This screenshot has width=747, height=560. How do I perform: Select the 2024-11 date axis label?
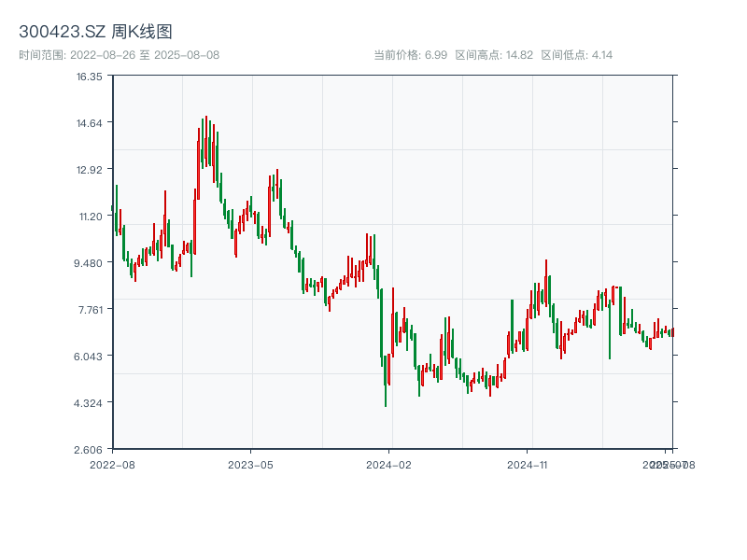tap(528, 464)
